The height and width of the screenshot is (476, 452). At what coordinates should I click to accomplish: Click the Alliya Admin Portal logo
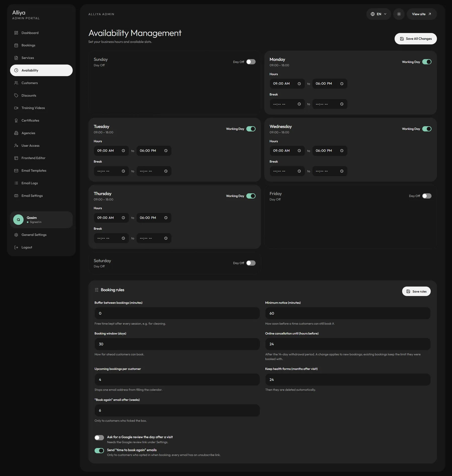(x=26, y=15)
